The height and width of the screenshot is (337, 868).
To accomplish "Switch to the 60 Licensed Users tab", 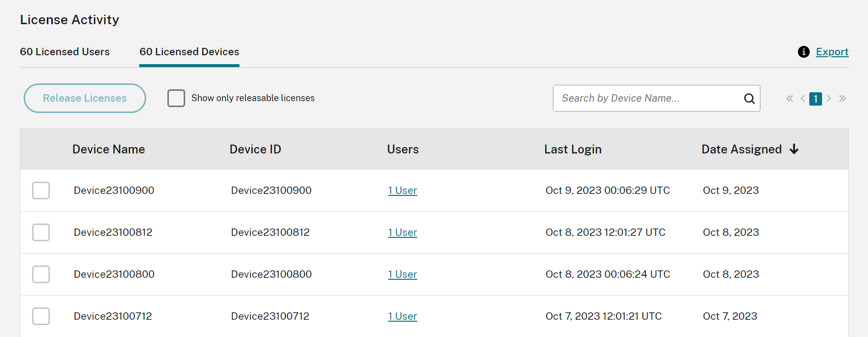I will pyautogui.click(x=65, y=52).
